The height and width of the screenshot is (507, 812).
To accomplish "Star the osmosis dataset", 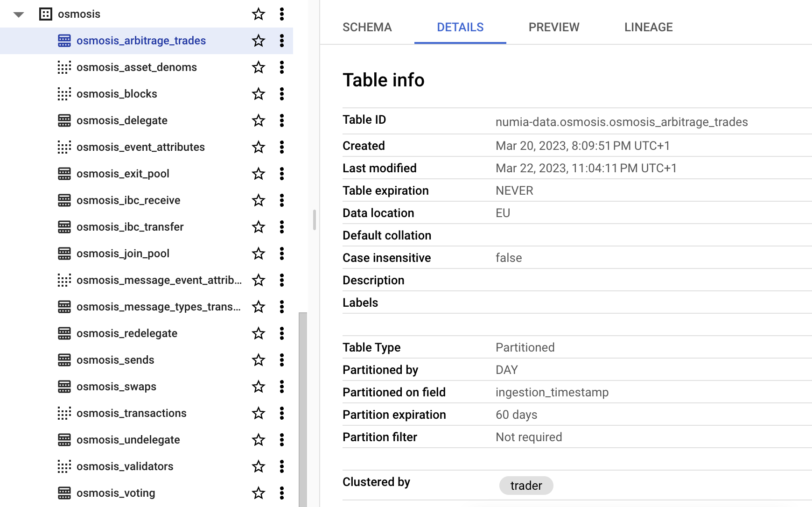I will pyautogui.click(x=258, y=14).
